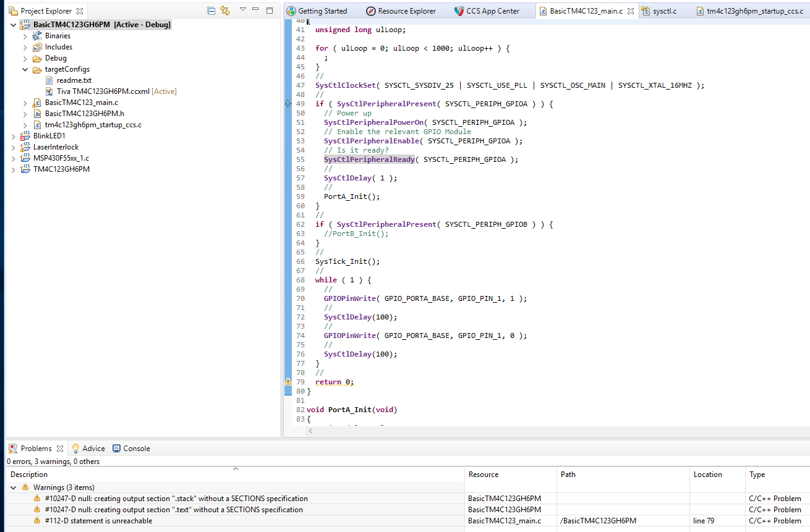810x532 pixels.
Task: Open readme.txt in the project tree
Action: (74, 80)
